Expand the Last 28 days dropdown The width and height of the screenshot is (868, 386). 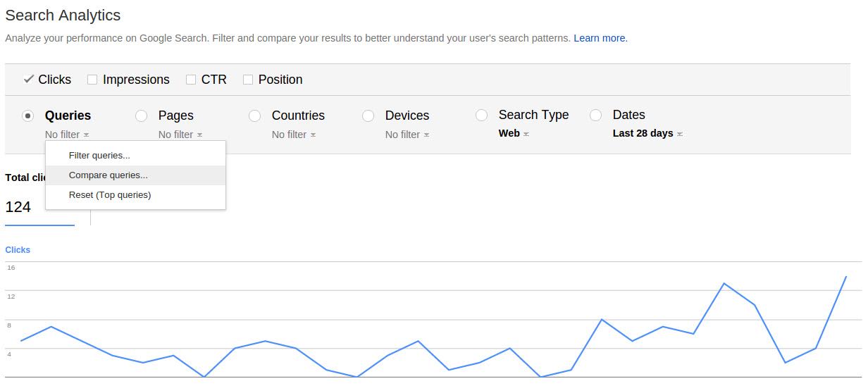coord(647,133)
